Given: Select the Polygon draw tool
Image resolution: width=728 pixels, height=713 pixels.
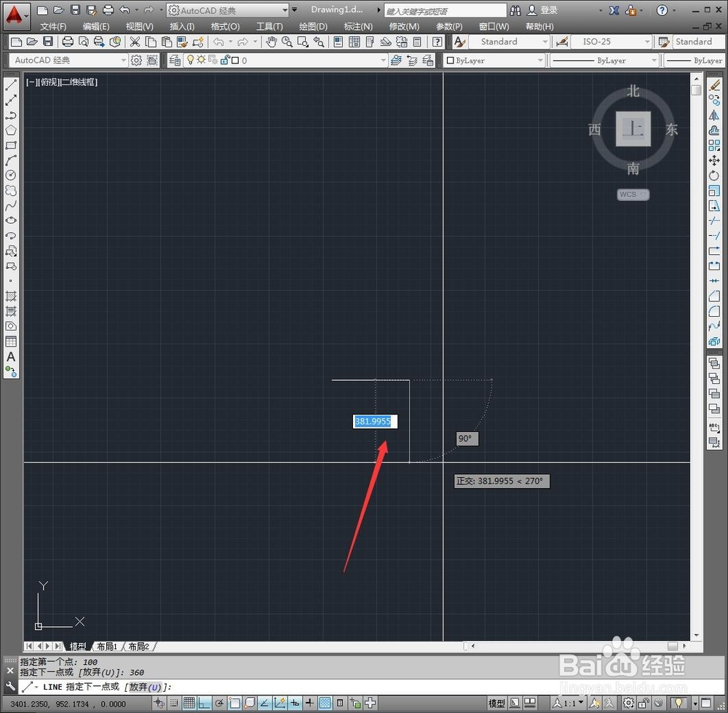Looking at the screenshot, I should point(11,130).
